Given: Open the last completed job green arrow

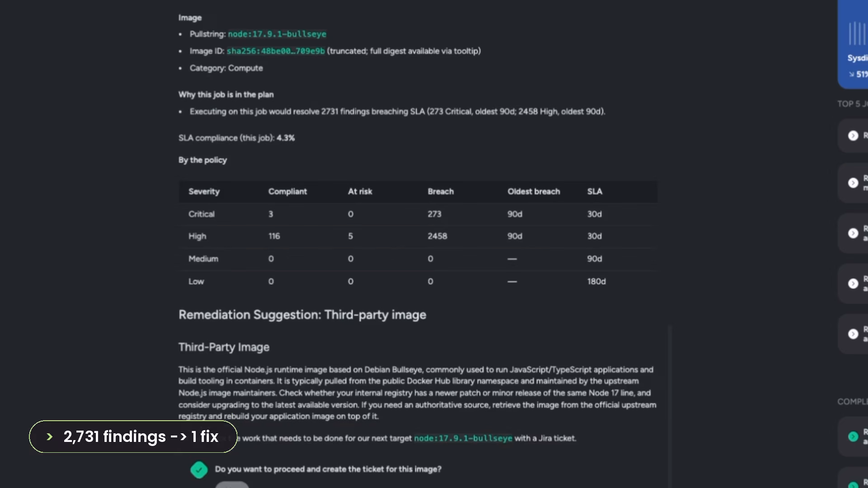Looking at the screenshot, I should point(853,485).
